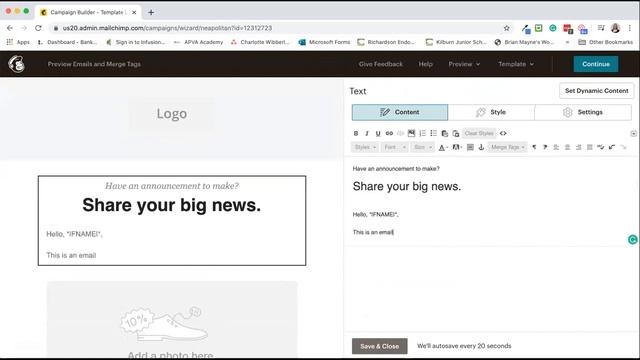
Task: Open a new browser tab
Action: (151, 12)
